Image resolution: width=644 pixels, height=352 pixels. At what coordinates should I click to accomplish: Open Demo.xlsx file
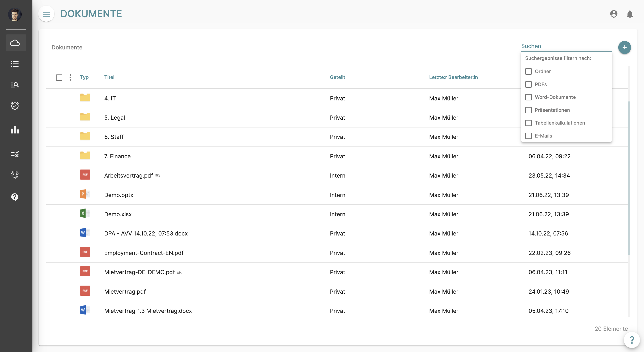click(x=118, y=214)
